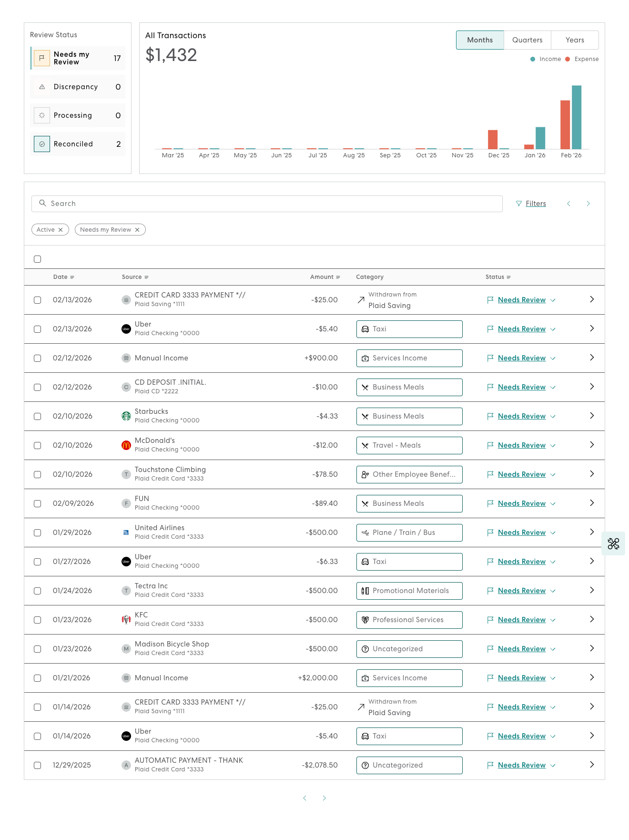This screenshot has width=629, height=840.
Task: Open details arrow for Tectra Inc row
Action: tap(592, 590)
